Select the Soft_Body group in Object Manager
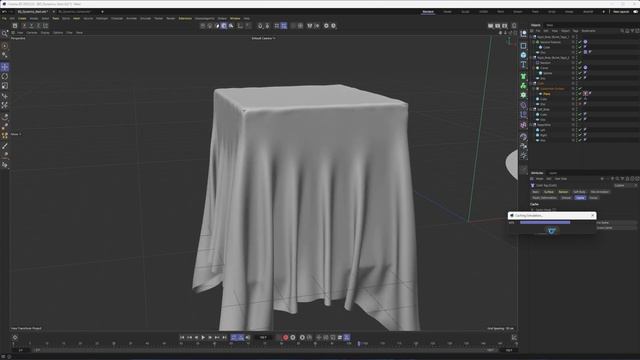The image size is (640, 360). (543, 109)
